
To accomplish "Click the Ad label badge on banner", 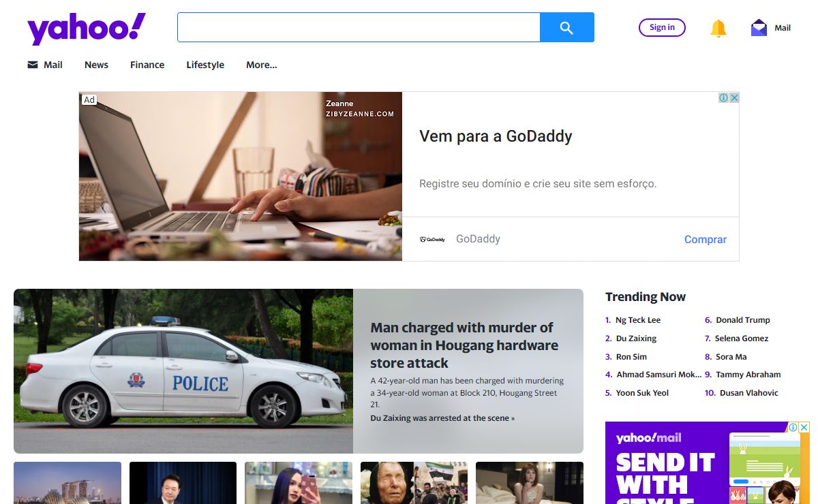I will [89, 100].
